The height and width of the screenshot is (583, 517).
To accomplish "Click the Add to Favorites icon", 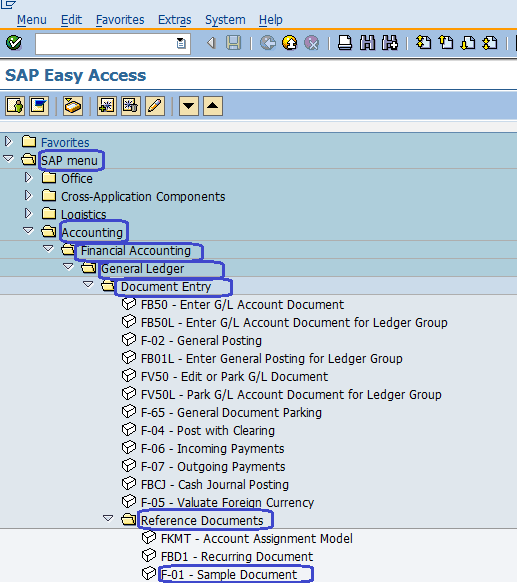I will (x=107, y=106).
